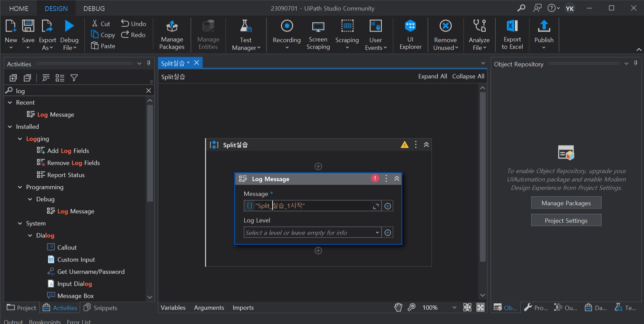644x324 pixels.
Task: Open Log Message options menu
Action: coord(386,179)
